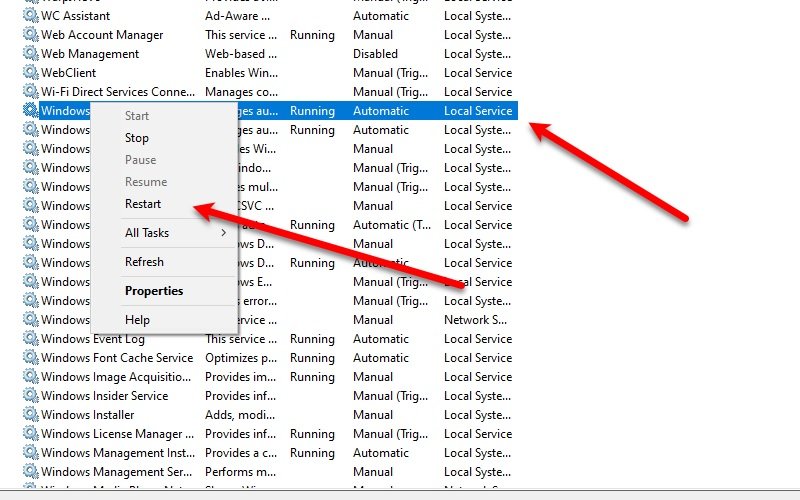Click the 'Provides a c...' description cell
The width and height of the screenshot is (800, 500).
(x=241, y=453)
